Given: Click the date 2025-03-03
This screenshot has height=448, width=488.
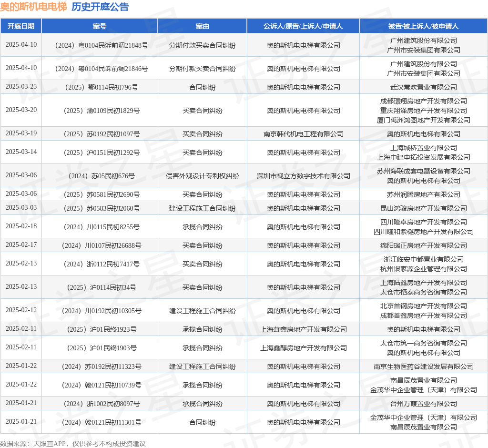Looking at the screenshot, I should pos(21,208).
